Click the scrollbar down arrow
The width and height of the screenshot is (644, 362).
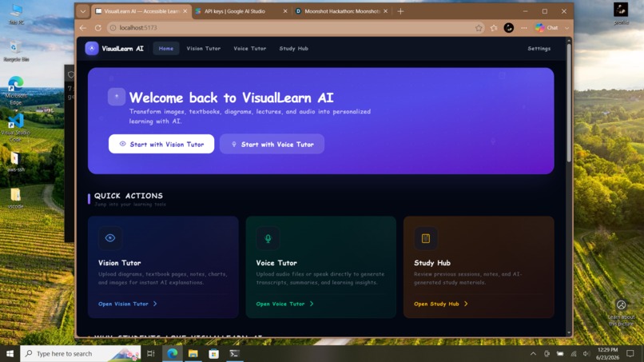pos(569,332)
